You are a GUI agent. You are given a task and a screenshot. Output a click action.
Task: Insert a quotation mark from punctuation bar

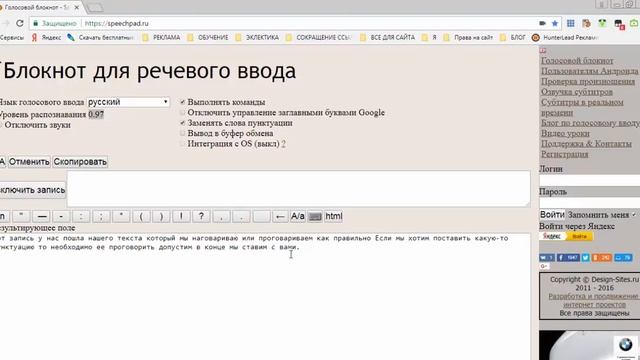click(21, 216)
